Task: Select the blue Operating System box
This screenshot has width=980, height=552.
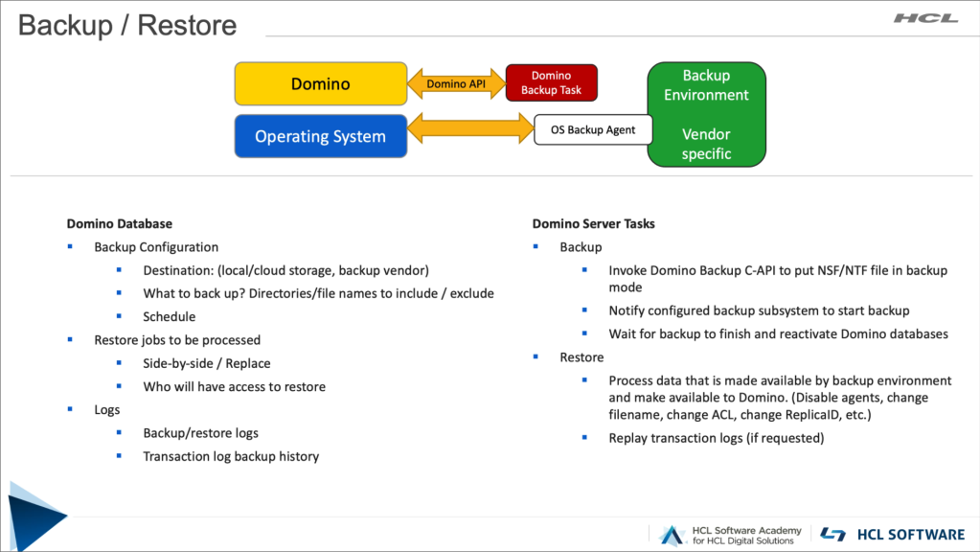Action: (x=320, y=136)
